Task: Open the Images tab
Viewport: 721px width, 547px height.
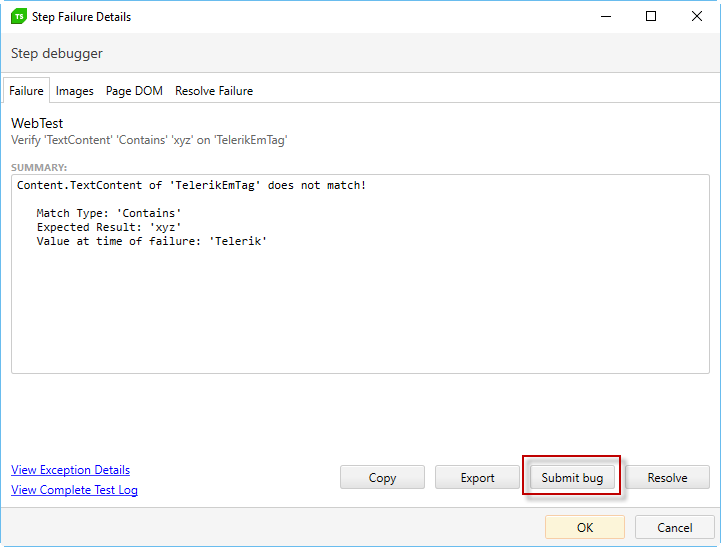Action: (74, 91)
